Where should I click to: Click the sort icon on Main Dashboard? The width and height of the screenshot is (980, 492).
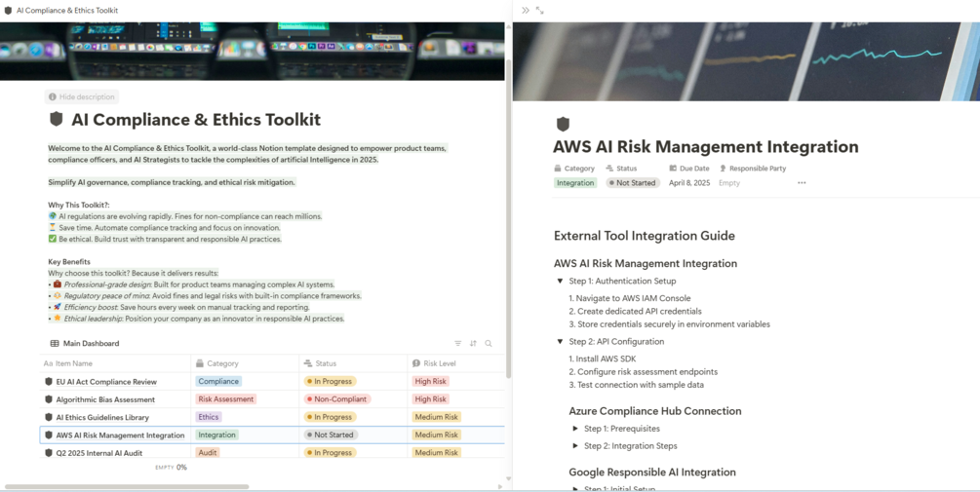(x=473, y=343)
